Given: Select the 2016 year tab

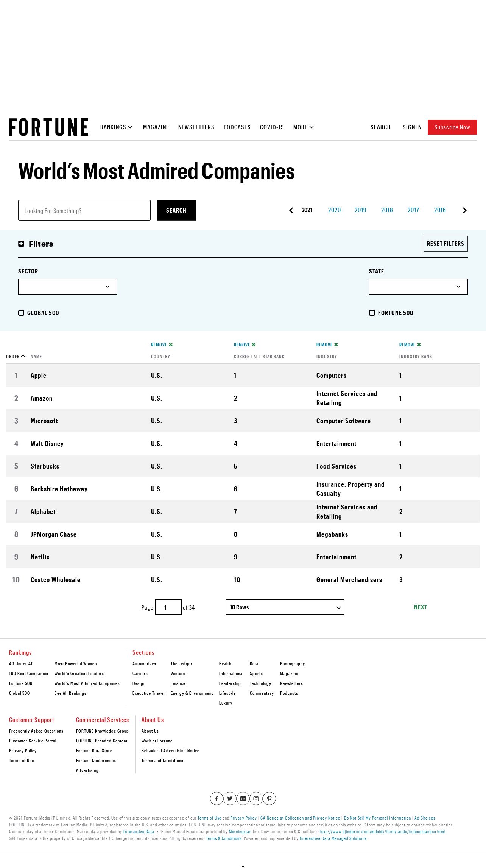Looking at the screenshot, I should [440, 210].
